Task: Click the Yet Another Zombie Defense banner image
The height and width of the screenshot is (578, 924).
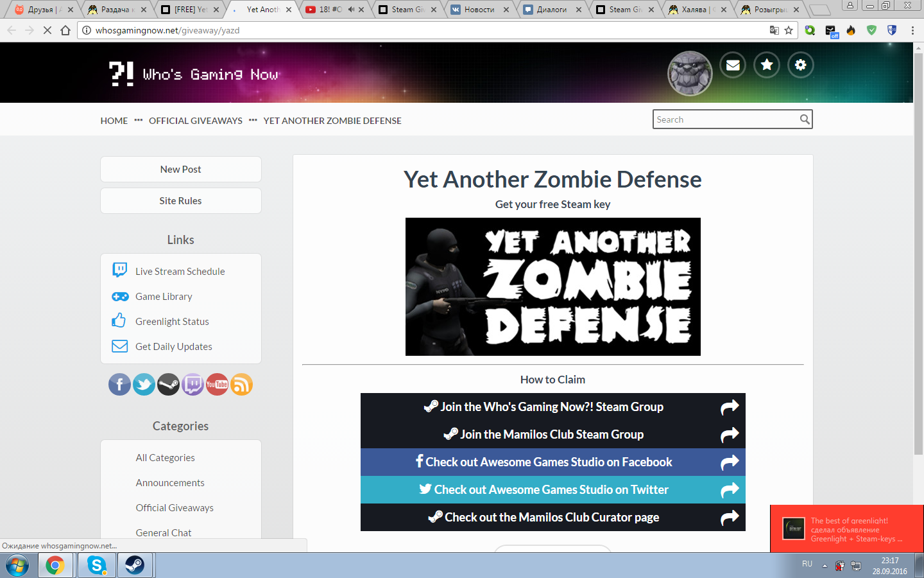Action: (553, 287)
